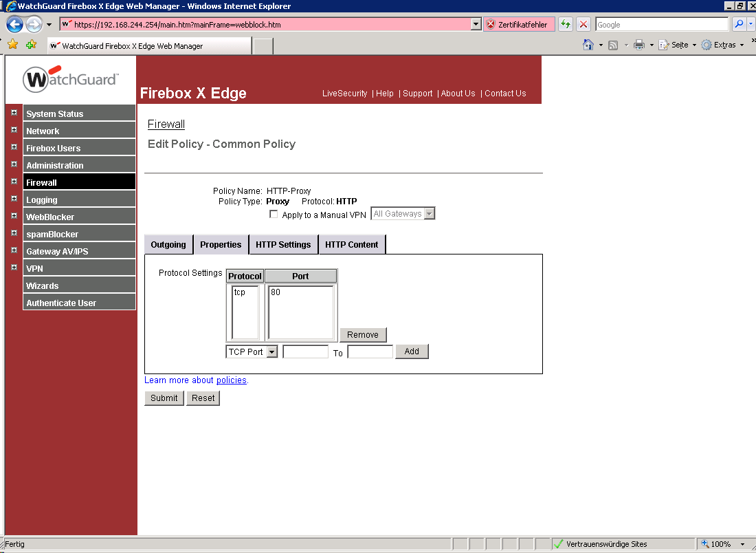Open the 100% zoom level control
Viewport: 756px width, 553px height.
722,543
